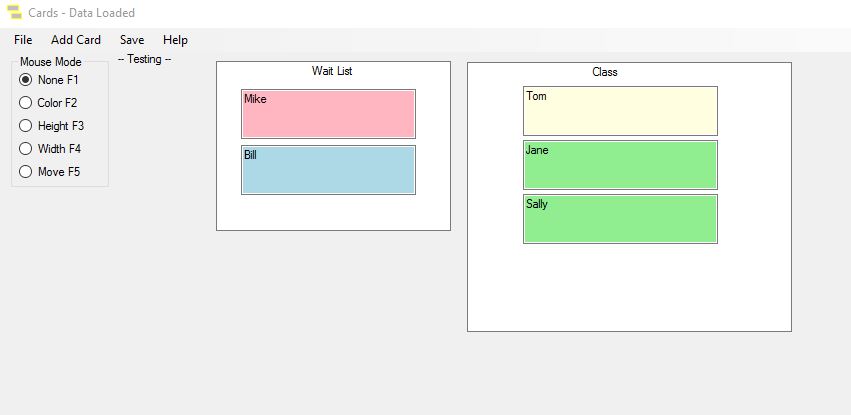Click empty area in Class panel
Image resolution: width=851 pixels, height=415 pixels.
(630, 290)
